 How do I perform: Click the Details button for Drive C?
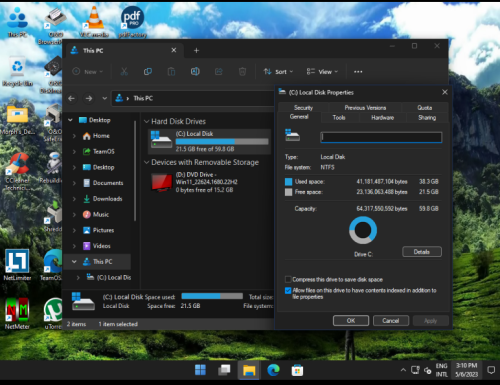coord(422,252)
